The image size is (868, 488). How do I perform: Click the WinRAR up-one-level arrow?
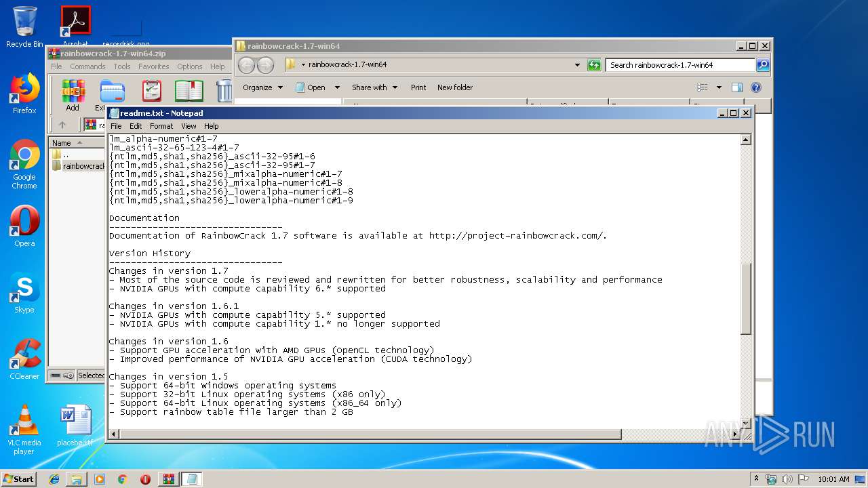(x=62, y=125)
